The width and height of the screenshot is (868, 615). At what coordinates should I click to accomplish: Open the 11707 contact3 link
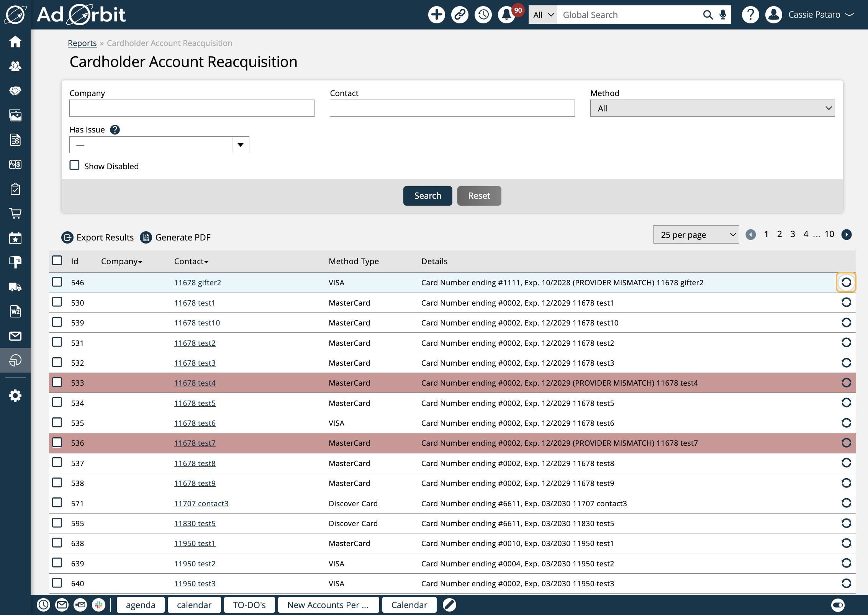pos(201,504)
